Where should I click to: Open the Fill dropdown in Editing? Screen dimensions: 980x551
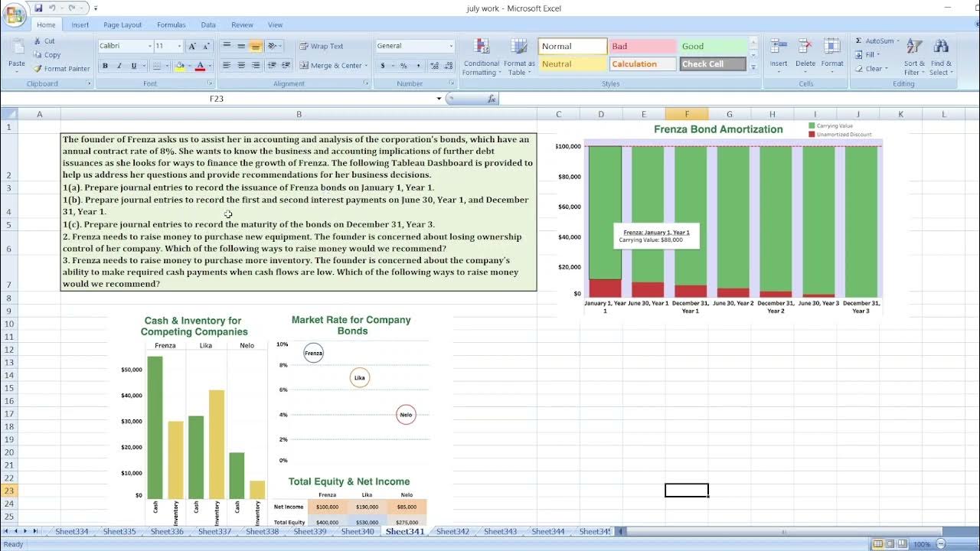point(871,55)
